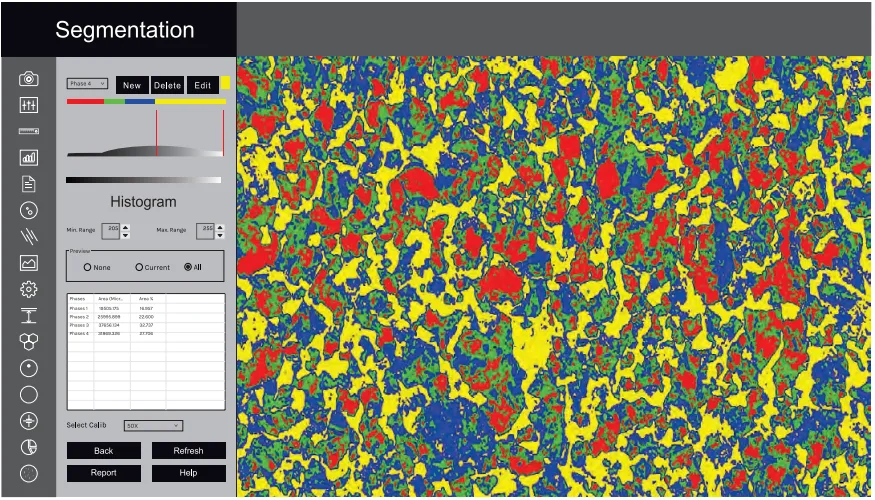Click the Back button
875x500 pixels.
(x=104, y=451)
